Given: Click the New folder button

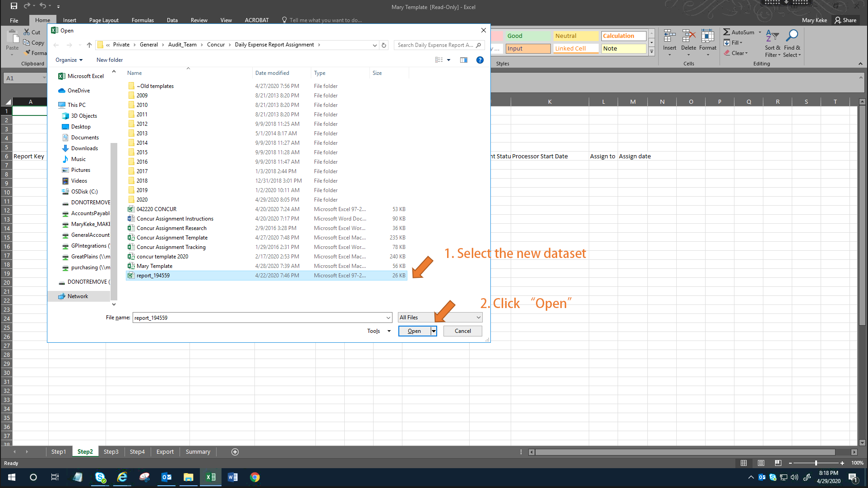Looking at the screenshot, I should 110,60.
